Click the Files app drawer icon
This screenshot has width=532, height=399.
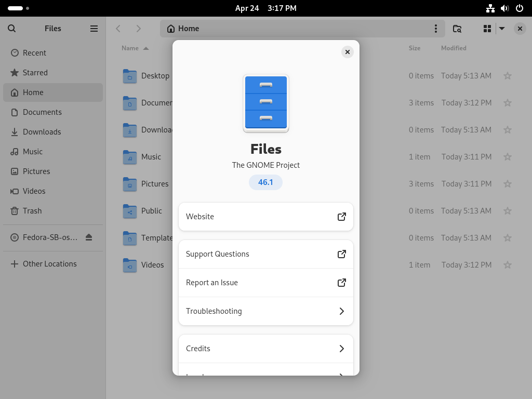266,103
